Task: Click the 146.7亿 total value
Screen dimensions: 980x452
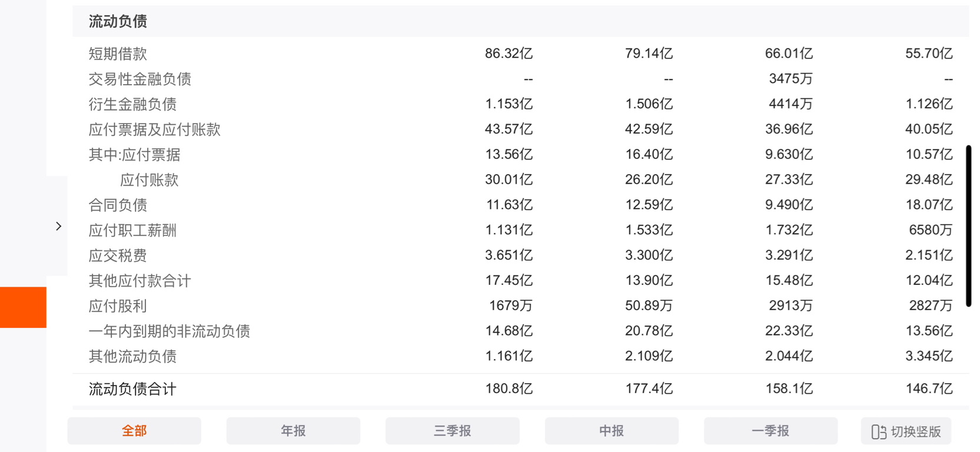Action: (929, 388)
